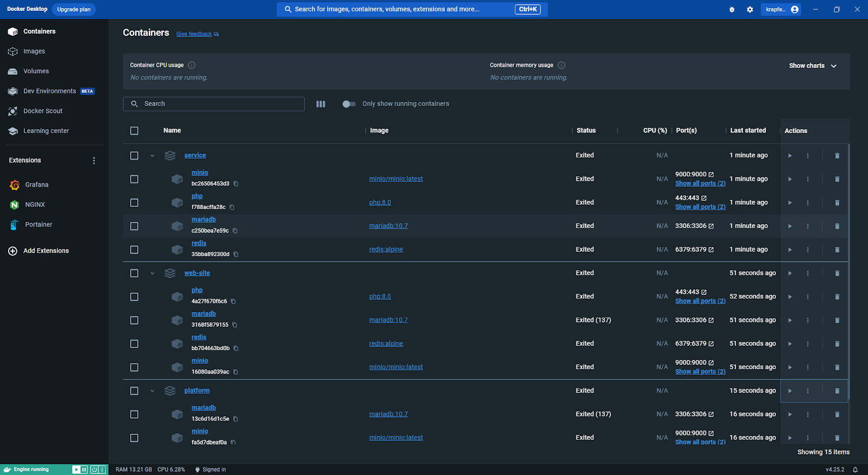Open the krapfe account dropdown
This screenshot has width=868, height=475.
782,10
